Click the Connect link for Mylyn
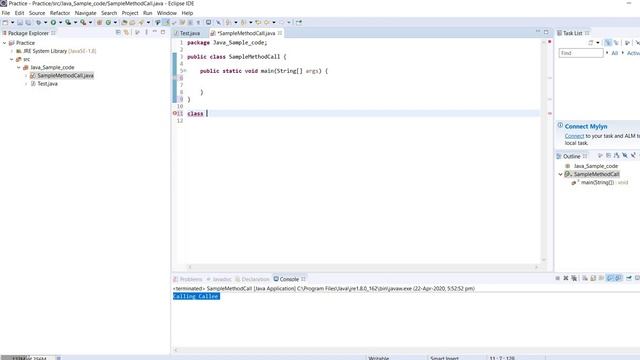 pyautogui.click(x=574, y=136)
